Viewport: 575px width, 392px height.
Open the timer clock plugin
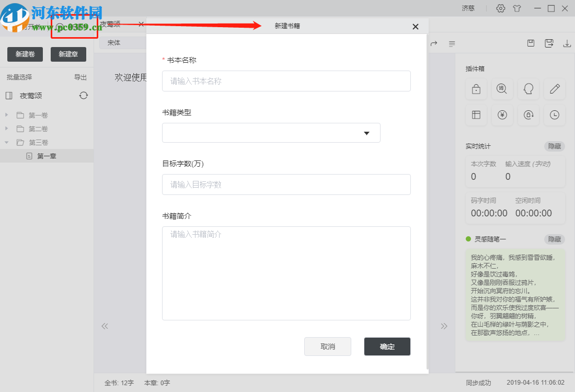554,115
